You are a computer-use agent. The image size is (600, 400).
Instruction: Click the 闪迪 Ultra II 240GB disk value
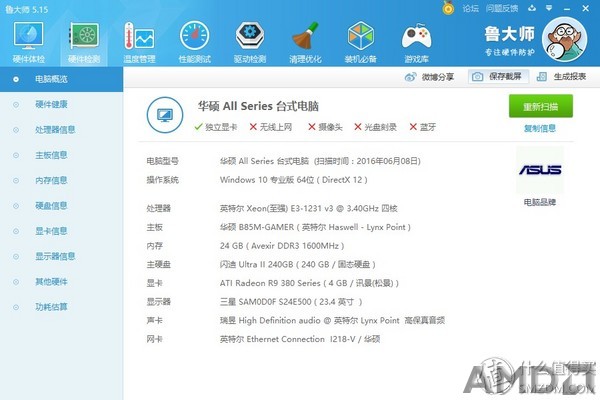(298, 264)
